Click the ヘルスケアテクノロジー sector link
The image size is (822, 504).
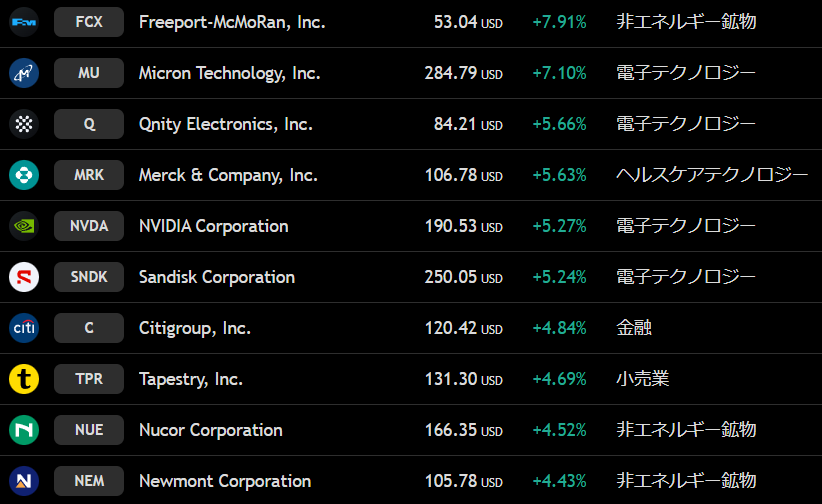point(712,175)
